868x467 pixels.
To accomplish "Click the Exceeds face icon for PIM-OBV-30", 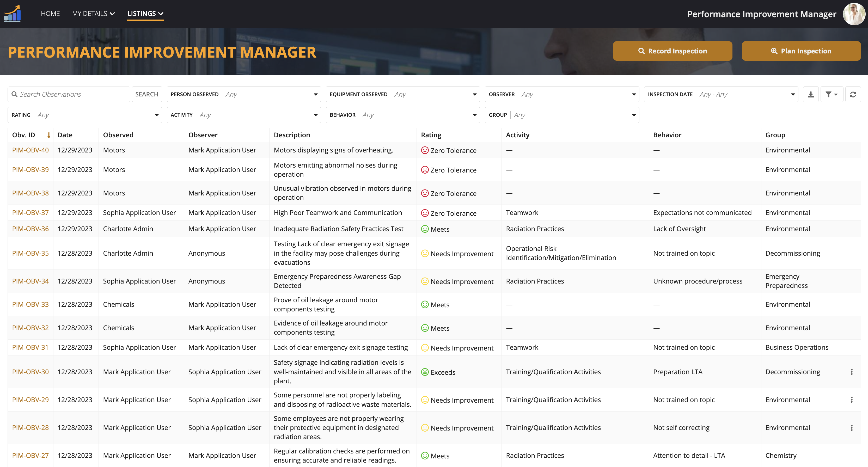I will (x=425, y=372).
